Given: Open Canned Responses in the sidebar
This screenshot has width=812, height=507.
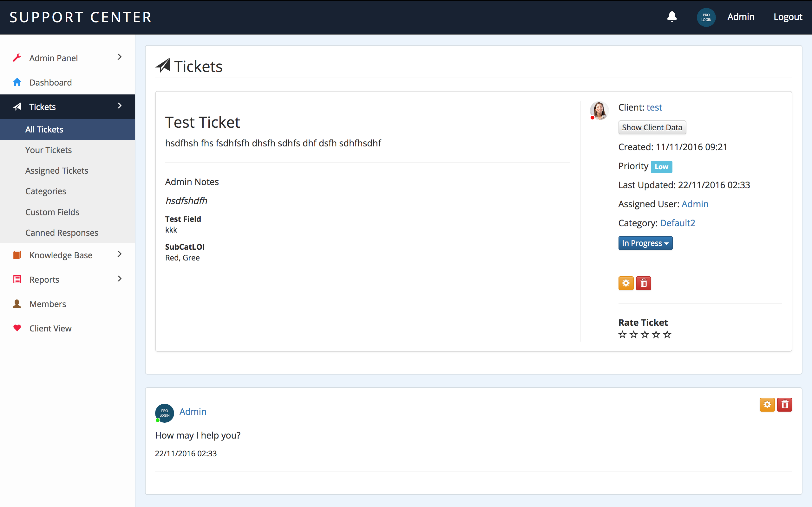Looking at the screenshot, I should click(x=62, y=233).
